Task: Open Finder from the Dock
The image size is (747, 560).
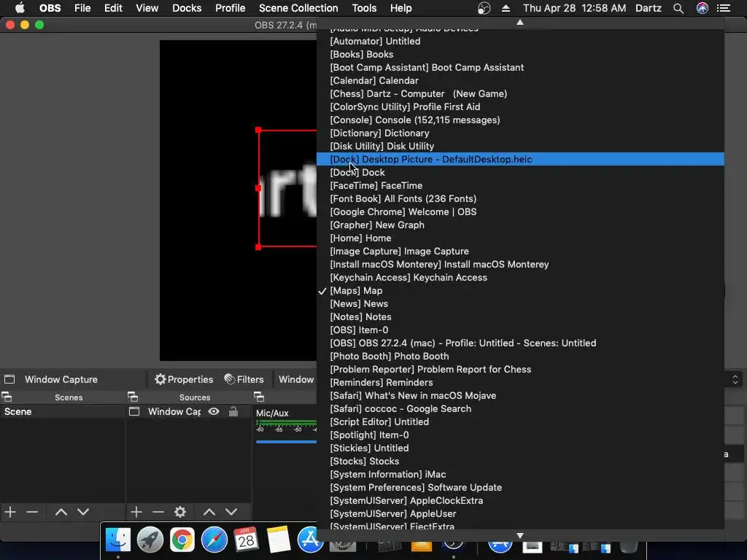Action: (117, 540)
